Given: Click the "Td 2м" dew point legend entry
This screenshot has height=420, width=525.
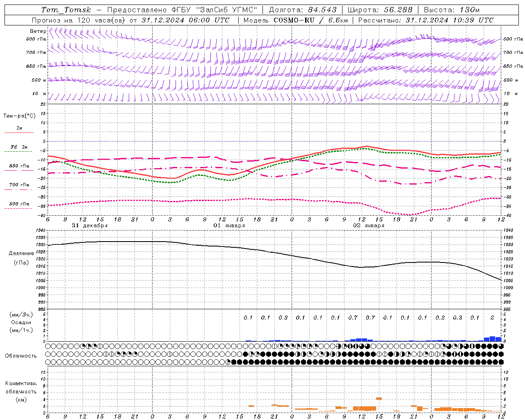Looking at the screenshot, I should [19, 147].
